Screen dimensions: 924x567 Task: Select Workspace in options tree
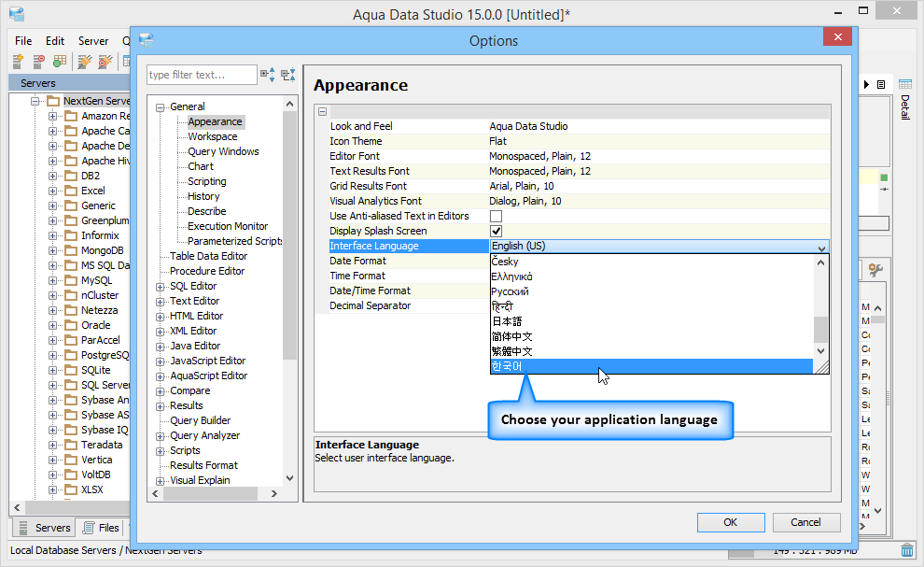212,136
